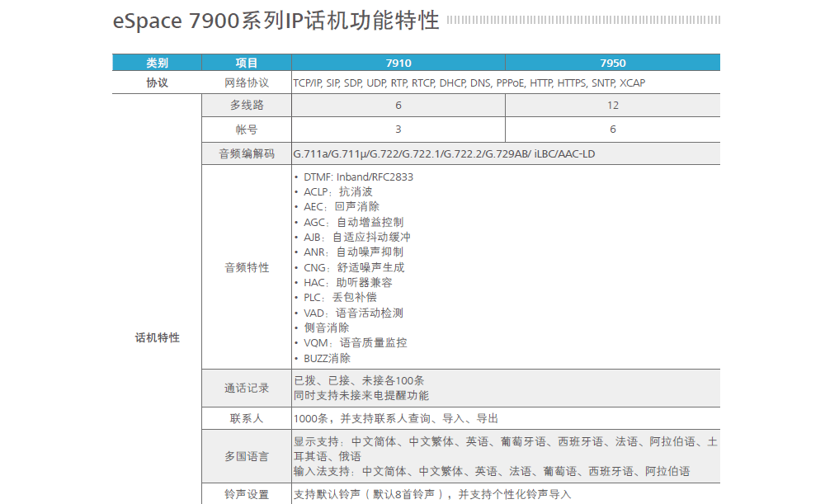Click the value 3 in 帐号 row
This screenshot has height=504, width=825.
(398, 130)
